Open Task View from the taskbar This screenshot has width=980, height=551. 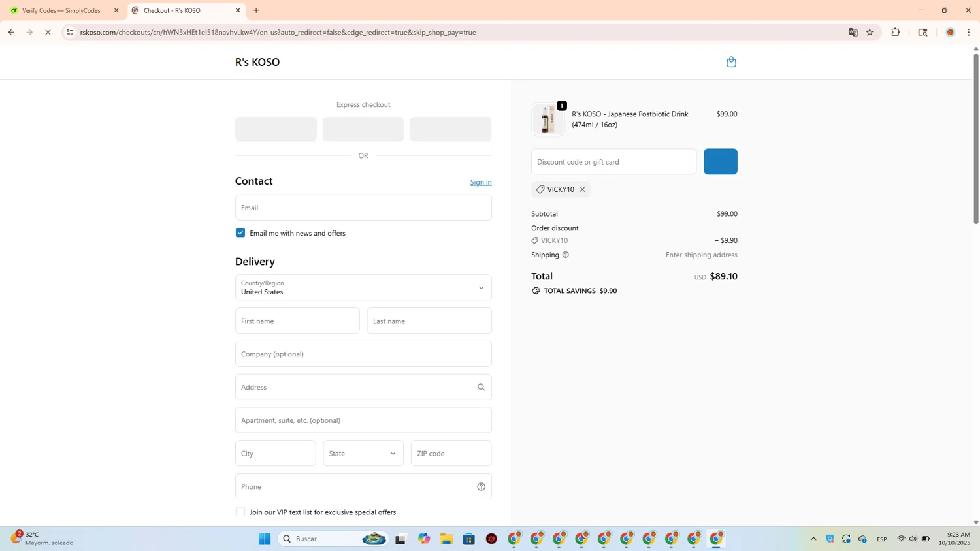(x=400, y=539)
